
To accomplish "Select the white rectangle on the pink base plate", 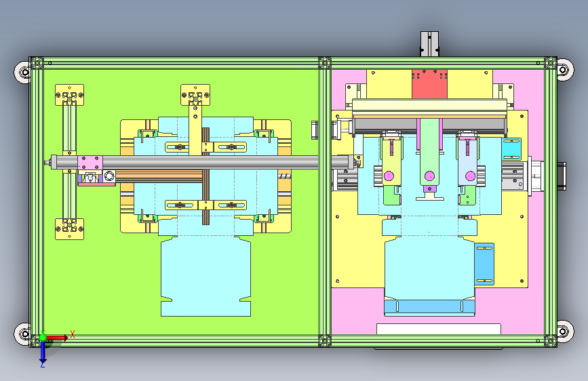I will 438,329.
